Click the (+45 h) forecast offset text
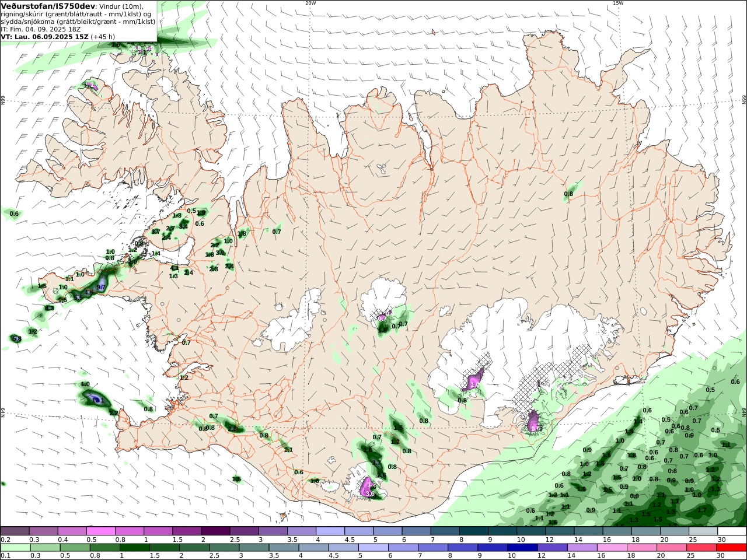The height and width of the screenshot is (560, 747). pyautogui.click(x=103, y=36)
